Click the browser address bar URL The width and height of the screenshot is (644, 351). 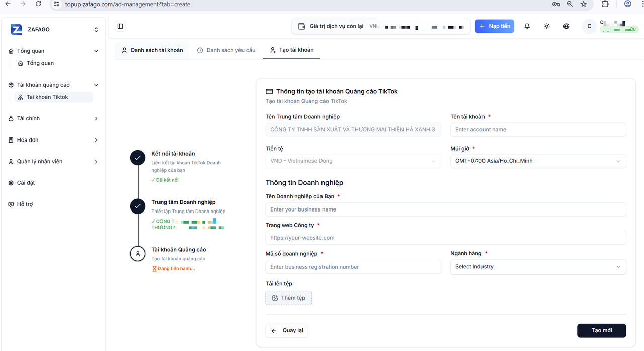pyautogui.click(x=128, y=4)
